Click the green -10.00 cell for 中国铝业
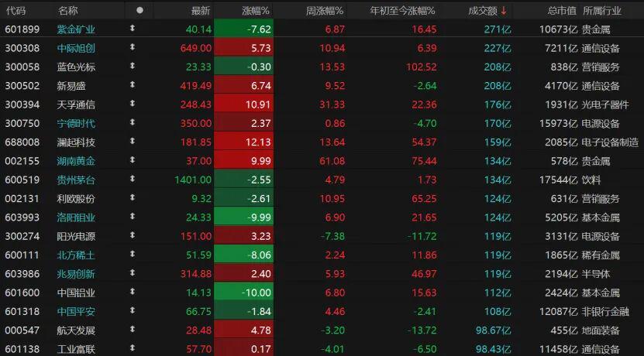The image size is (644, 356). [242, 293]
